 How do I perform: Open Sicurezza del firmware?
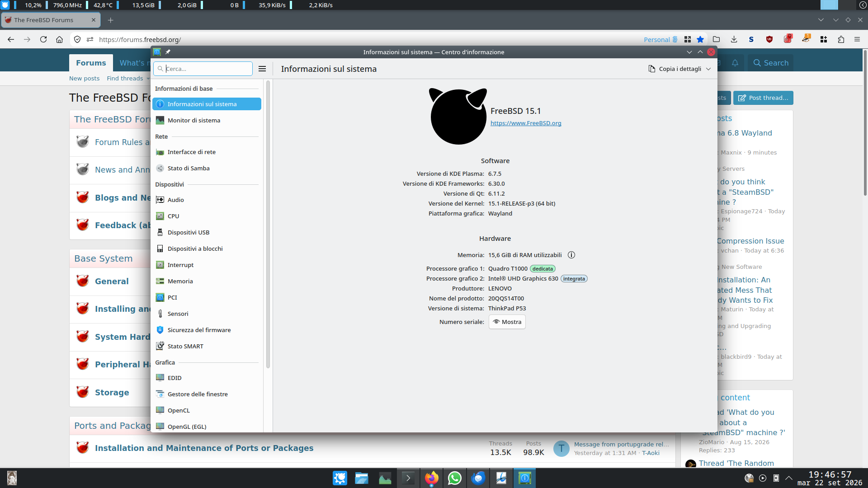click(207, 330)
